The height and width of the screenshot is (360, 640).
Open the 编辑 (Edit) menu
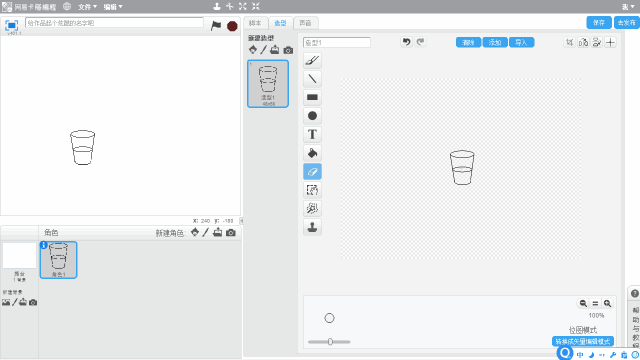click(x=113, y=7)
